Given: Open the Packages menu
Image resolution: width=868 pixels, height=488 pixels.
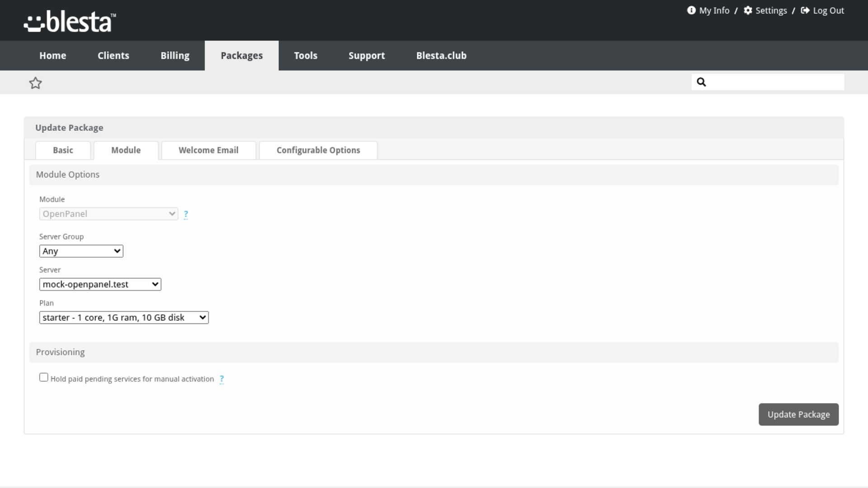Looking at the screenshot, I should pos(242,56).
